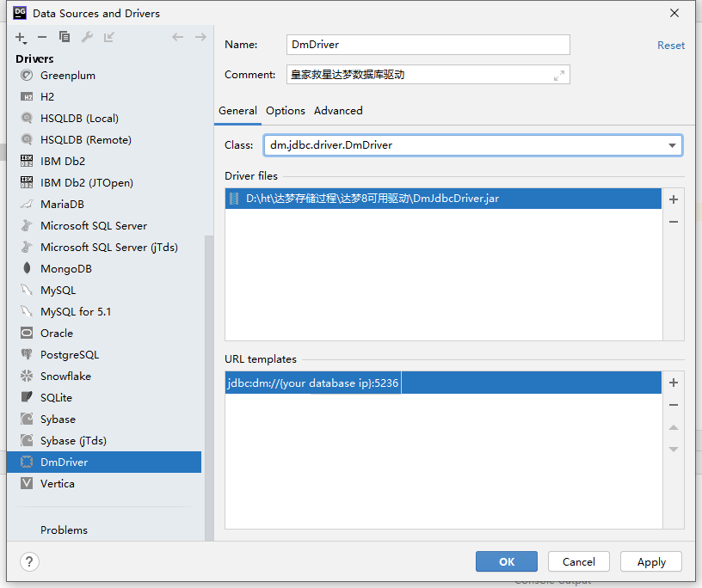Click the Comment input field
The image size is (702, 588).
[428, 75]
